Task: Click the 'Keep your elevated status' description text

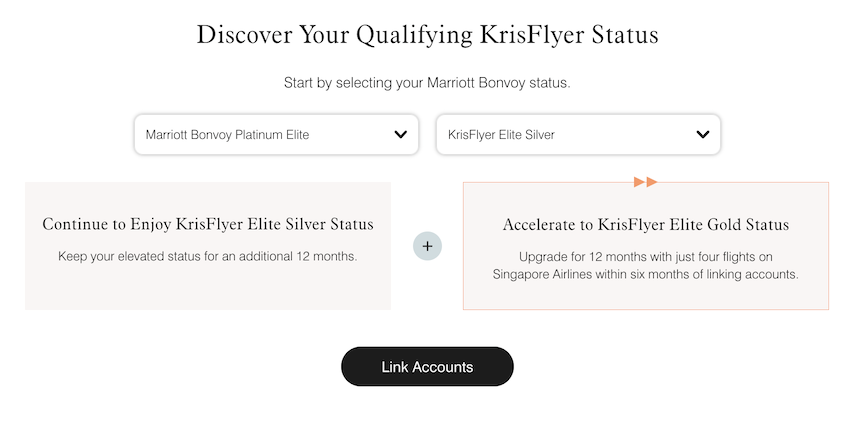Action: pyautogui.click(x=208, y=256)
